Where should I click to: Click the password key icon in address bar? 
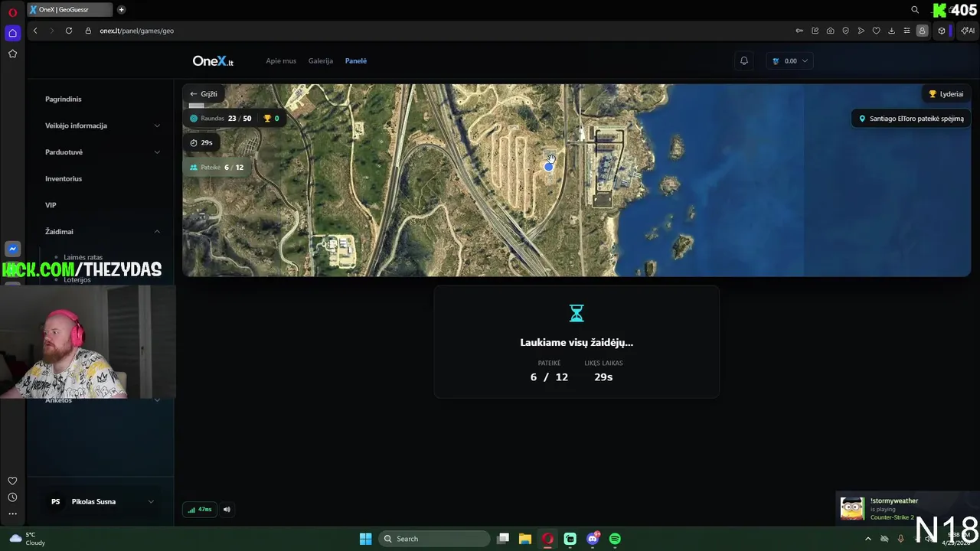[x=799, y=31]
